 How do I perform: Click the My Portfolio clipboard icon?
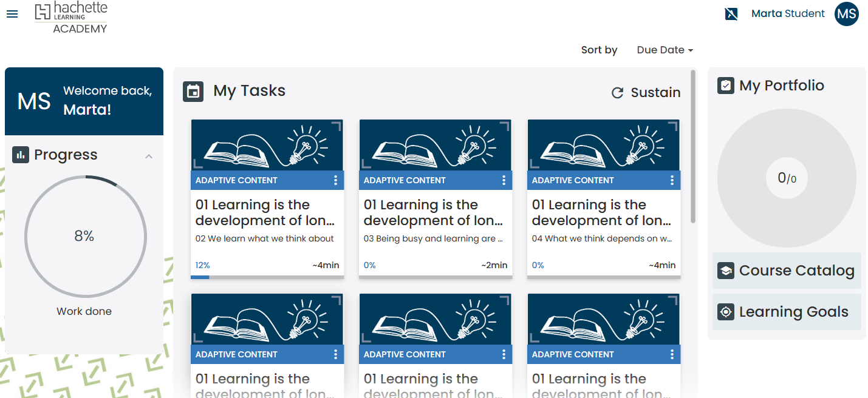(x=725, y=86)
